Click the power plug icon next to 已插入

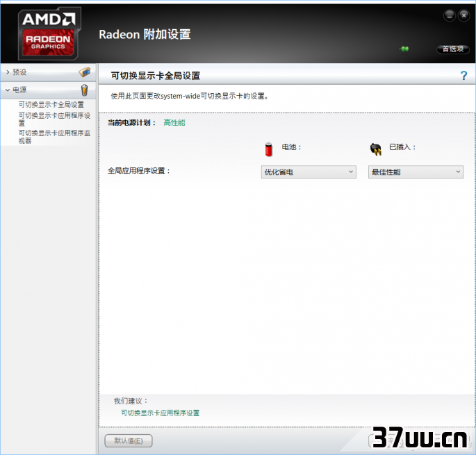point(376,149)
